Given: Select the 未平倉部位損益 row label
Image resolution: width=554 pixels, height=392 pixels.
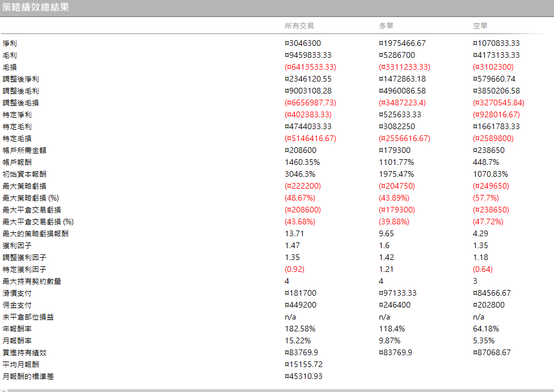Looking at the screenshot, I should [28, 317].
